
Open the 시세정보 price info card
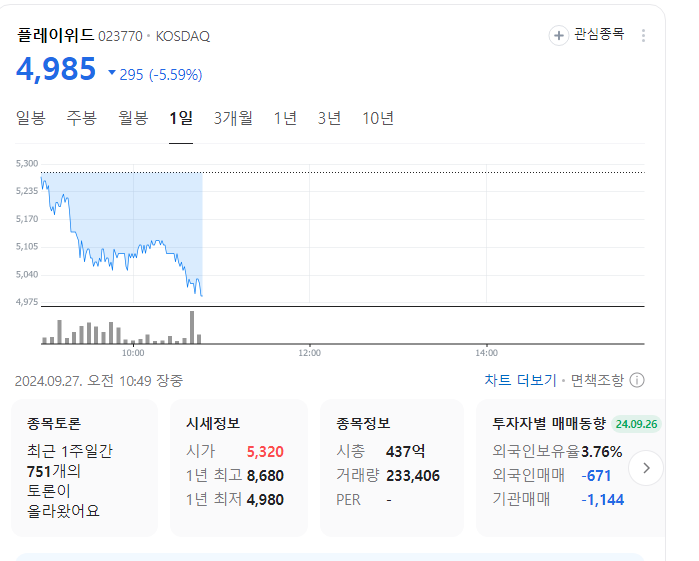point(238,467)
